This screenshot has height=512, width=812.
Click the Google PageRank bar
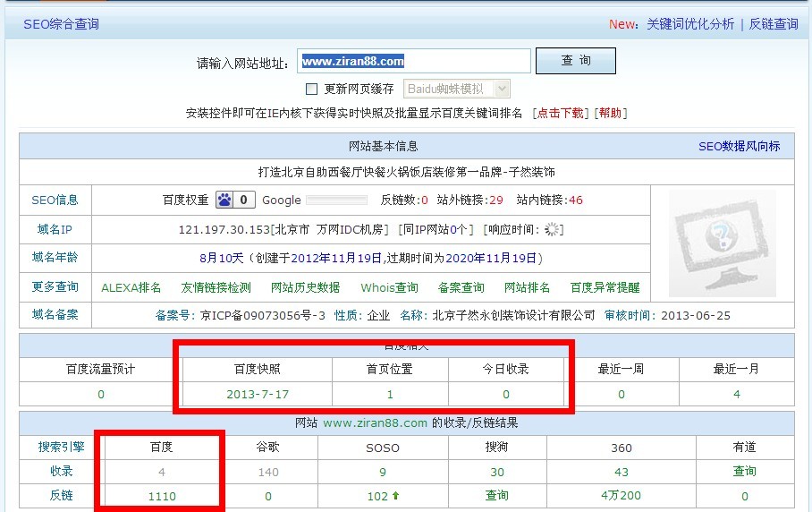click(336, 200)
